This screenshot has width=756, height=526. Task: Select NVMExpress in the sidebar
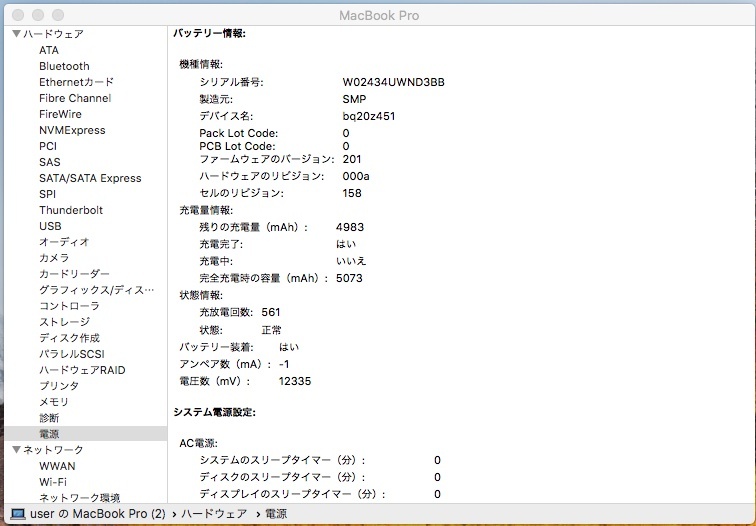tap(72, 130)
